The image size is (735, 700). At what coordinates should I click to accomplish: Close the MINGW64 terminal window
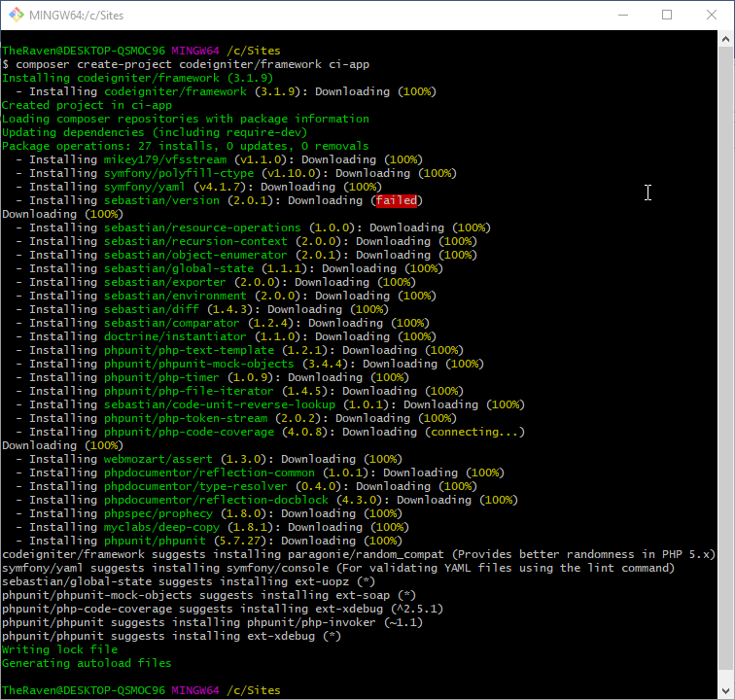pos(712,15)
